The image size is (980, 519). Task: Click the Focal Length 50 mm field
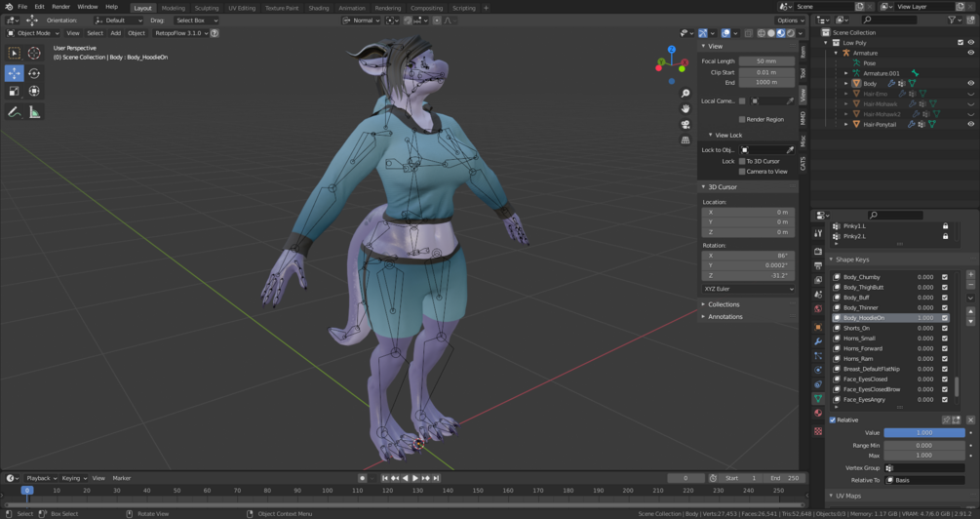(x=766, y=61)
